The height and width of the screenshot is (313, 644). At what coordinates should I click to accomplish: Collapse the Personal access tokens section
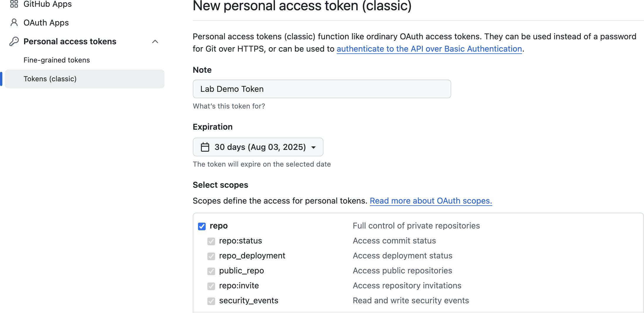[x=155, y=41]
